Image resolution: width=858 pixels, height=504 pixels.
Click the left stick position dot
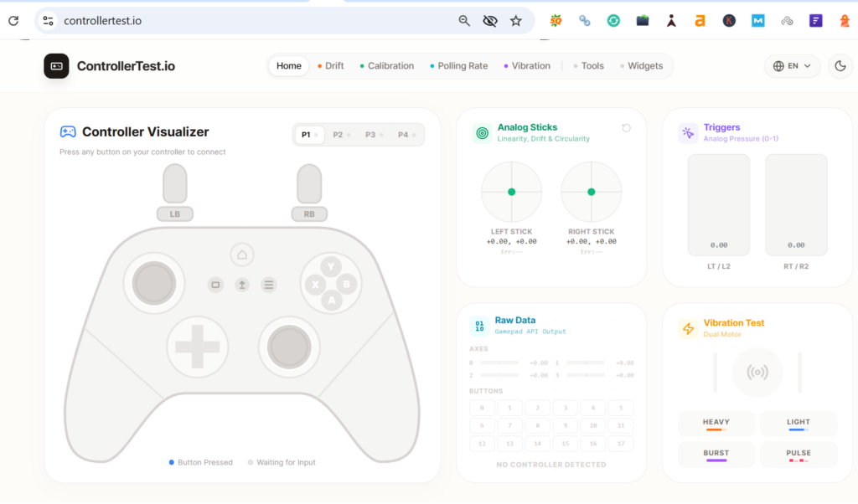512,192
